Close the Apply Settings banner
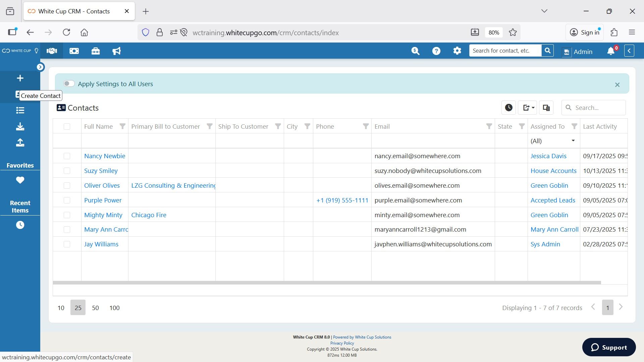The width and height of the screenshot is (644, 362). [x=618, y=85]
